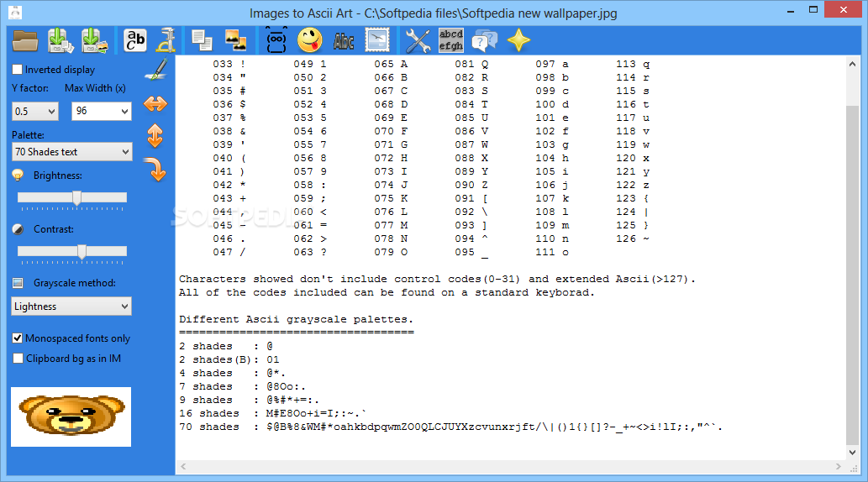Click the application icon in the title bar
This screenshot has height=482, width=868.
point(15,13)
